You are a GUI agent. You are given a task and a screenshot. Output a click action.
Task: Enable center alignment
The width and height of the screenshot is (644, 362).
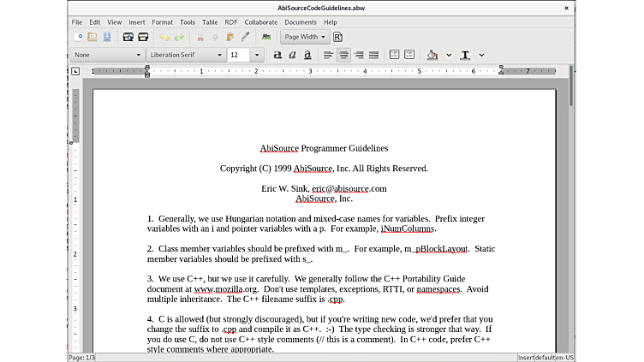click(343, 55)
